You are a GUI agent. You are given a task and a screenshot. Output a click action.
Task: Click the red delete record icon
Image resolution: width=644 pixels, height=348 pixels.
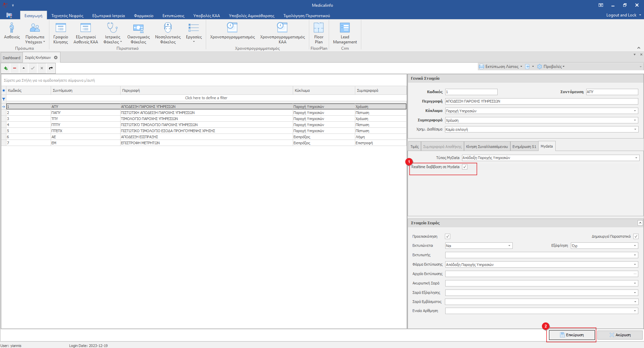14,68
